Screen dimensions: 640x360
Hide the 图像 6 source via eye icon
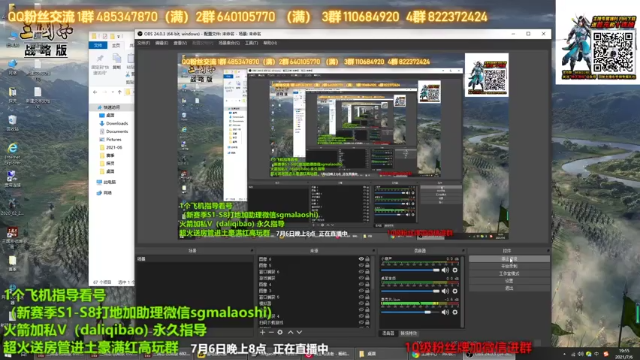[361, 259]
